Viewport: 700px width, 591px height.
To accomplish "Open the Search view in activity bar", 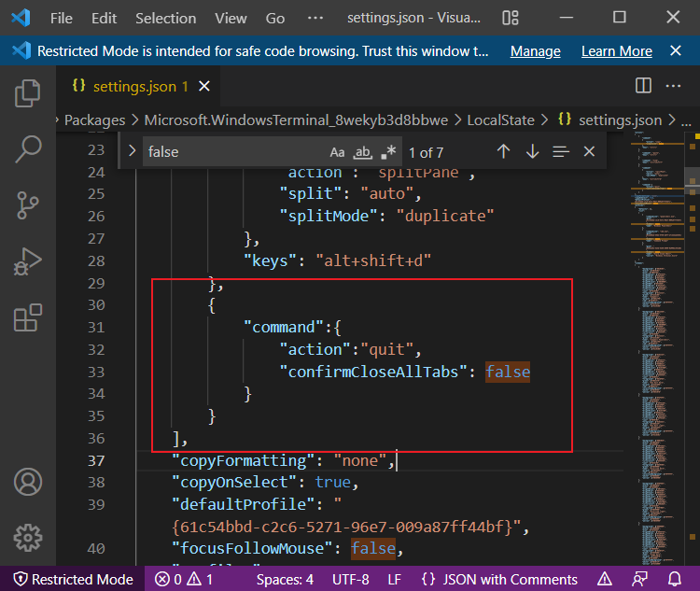I will click(x=28, y=148).
